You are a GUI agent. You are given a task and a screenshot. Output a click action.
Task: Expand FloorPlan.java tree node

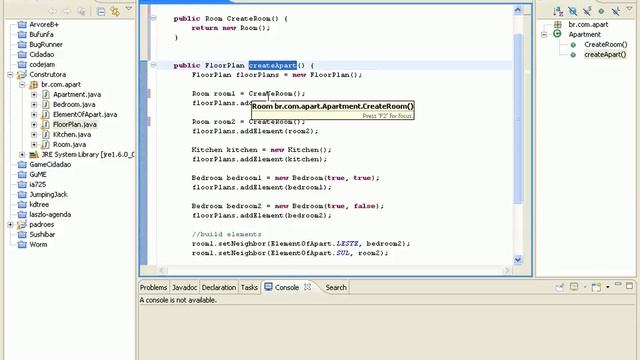coord(34,124)
